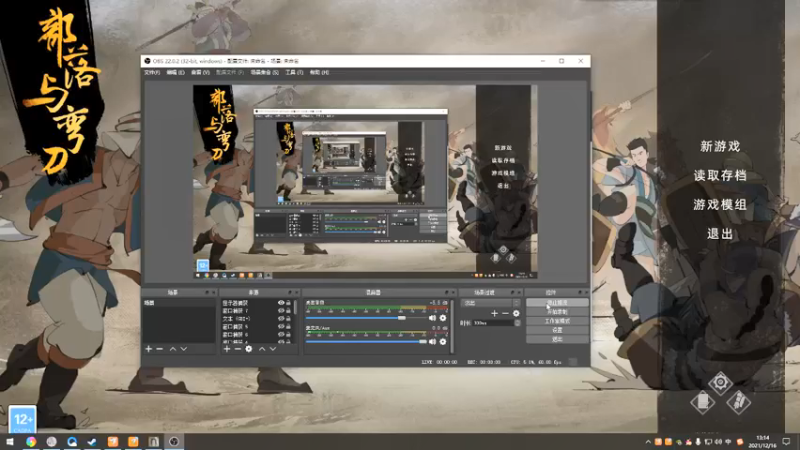800x450 pixels.
Task: Add a new scene with the plus icon in the Scenes panel
Action: 148,349
